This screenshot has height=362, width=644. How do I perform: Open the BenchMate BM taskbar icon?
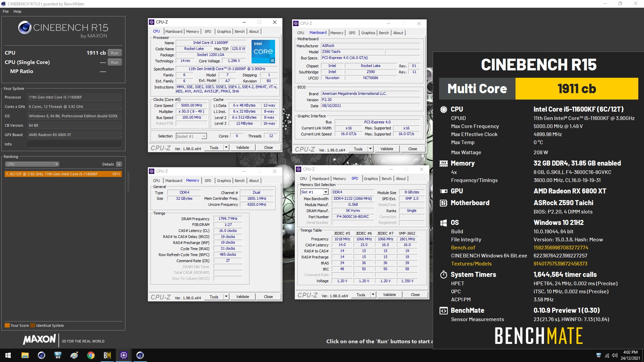coord(107,355)
